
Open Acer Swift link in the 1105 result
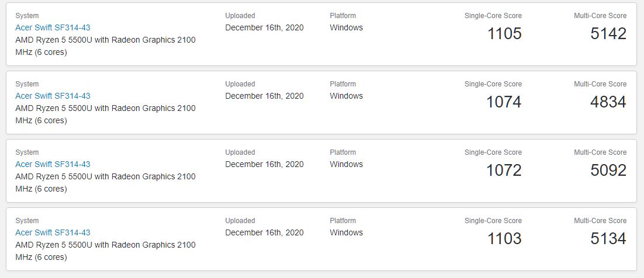[x=53, y=27]
